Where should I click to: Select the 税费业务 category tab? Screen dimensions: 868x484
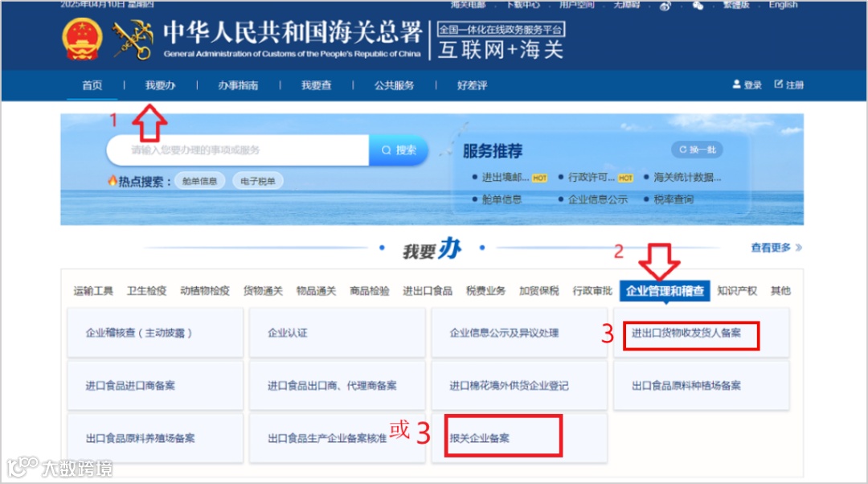coord(485,291)
